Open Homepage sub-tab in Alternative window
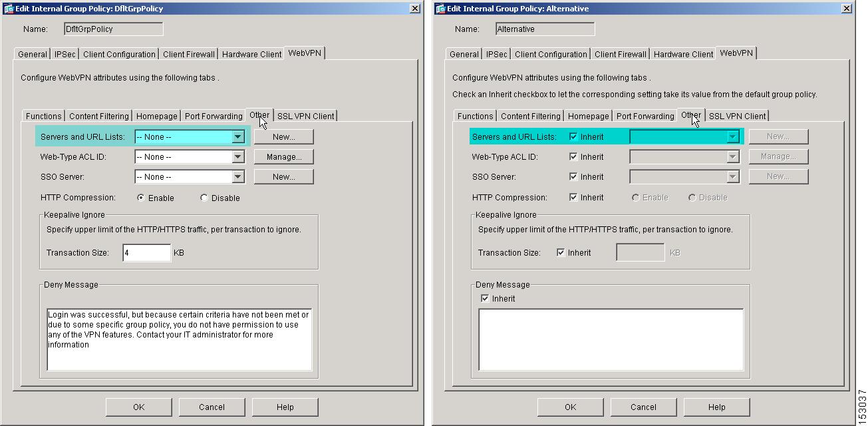 [589, 116]
